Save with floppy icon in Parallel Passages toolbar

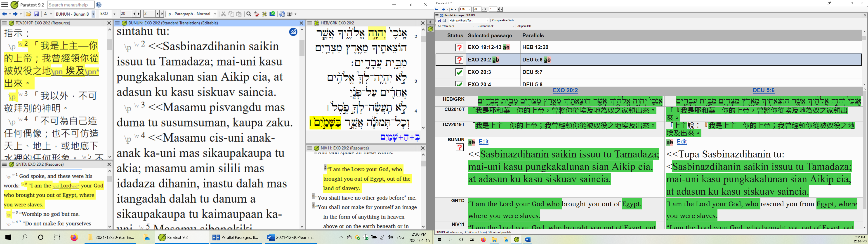pyautogui.click(x=439, y=21)
